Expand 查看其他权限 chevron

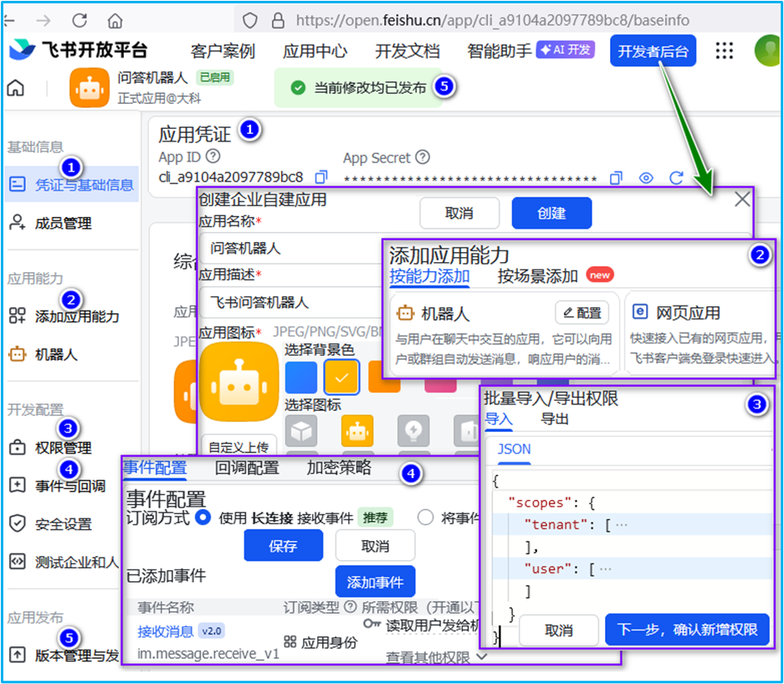pos(482,656)
